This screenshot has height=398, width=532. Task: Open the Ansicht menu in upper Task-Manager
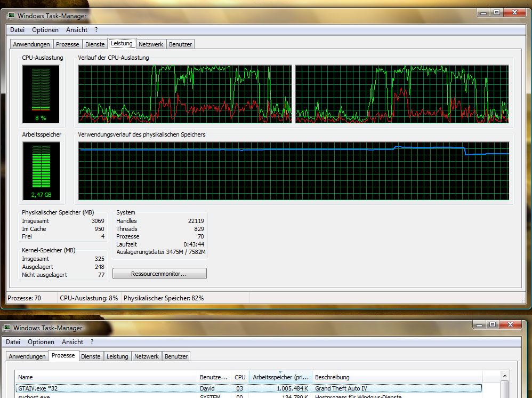[77, 30]
